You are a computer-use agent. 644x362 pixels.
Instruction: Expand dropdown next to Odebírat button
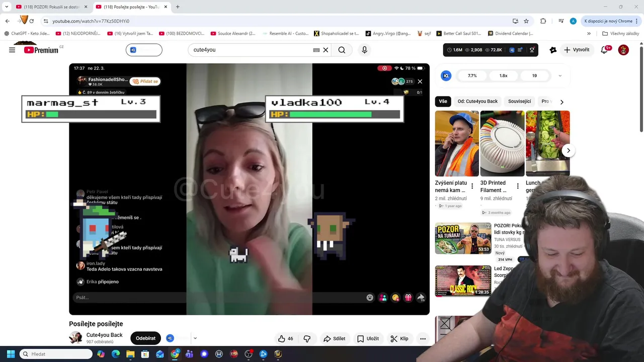pyautogui.click(x=195, y=338)
